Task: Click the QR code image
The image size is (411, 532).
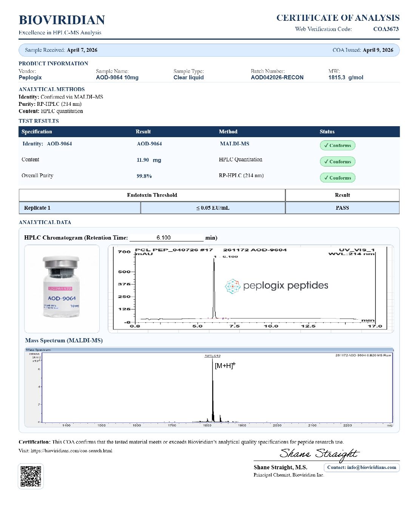Action: [31, 476]
